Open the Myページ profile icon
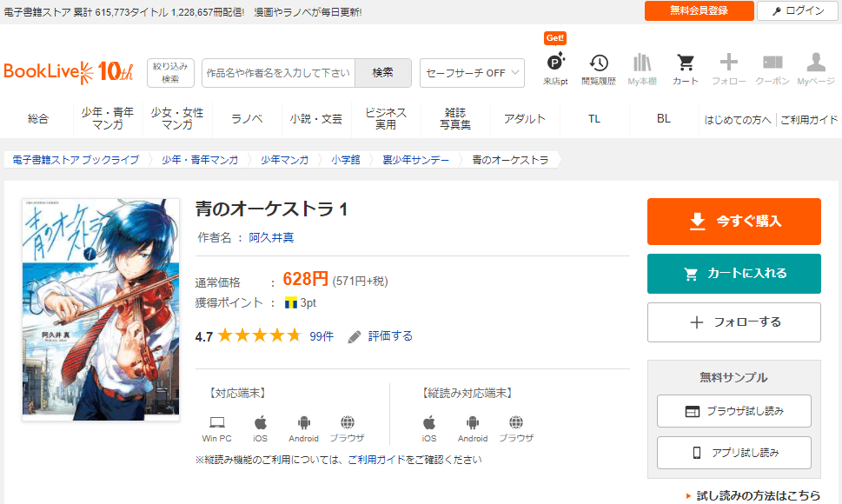 pos(815,64)
